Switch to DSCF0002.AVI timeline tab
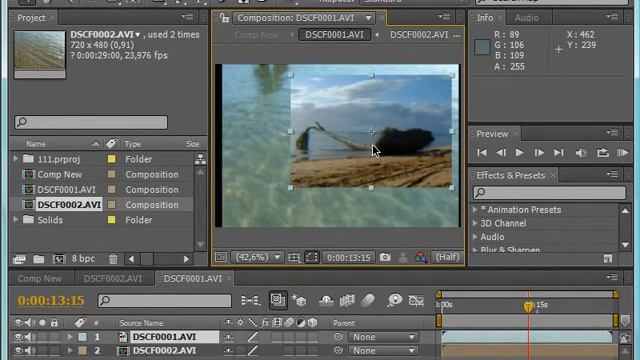Image resolution: width=640 pixels, height=360 pixels. click(x=113, y=278)
